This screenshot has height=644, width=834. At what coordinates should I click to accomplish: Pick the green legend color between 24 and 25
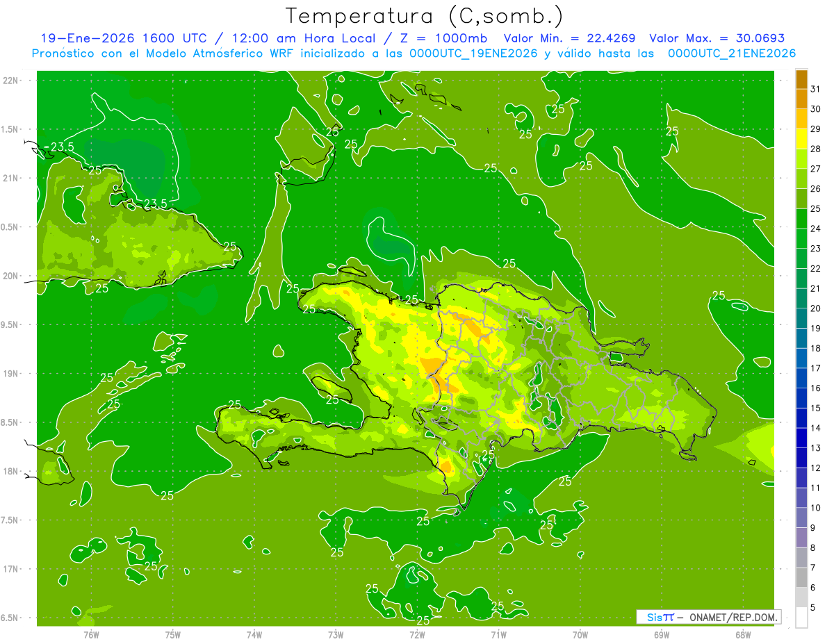(801, 218)
